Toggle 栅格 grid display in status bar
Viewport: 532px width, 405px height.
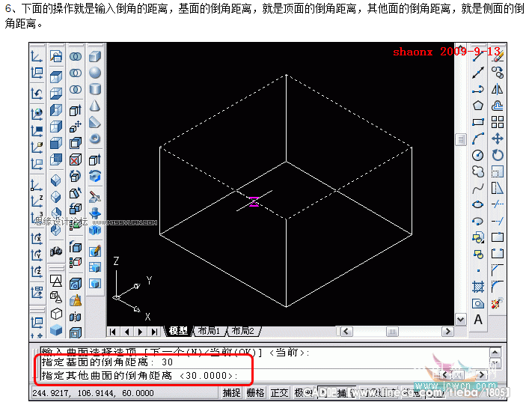point(255,393)
